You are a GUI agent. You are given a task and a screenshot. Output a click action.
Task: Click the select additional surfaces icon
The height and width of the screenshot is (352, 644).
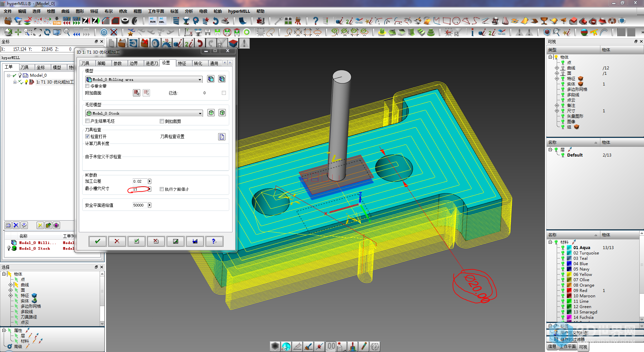click(x=136, y=93)
